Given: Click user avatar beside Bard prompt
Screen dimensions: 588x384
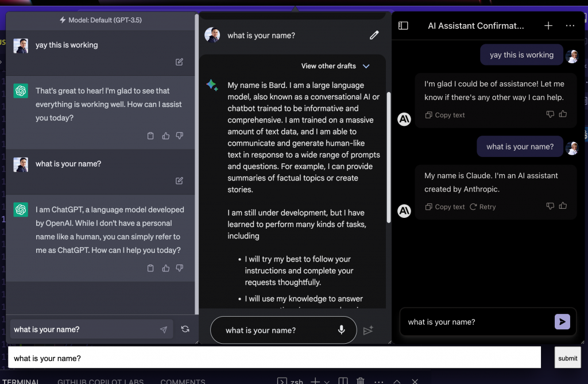Looking at the screenshot, I should [x=212, y=35].
